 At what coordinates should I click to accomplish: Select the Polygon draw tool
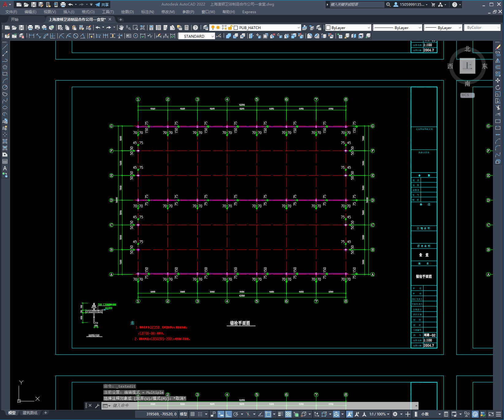click(5, 67)
